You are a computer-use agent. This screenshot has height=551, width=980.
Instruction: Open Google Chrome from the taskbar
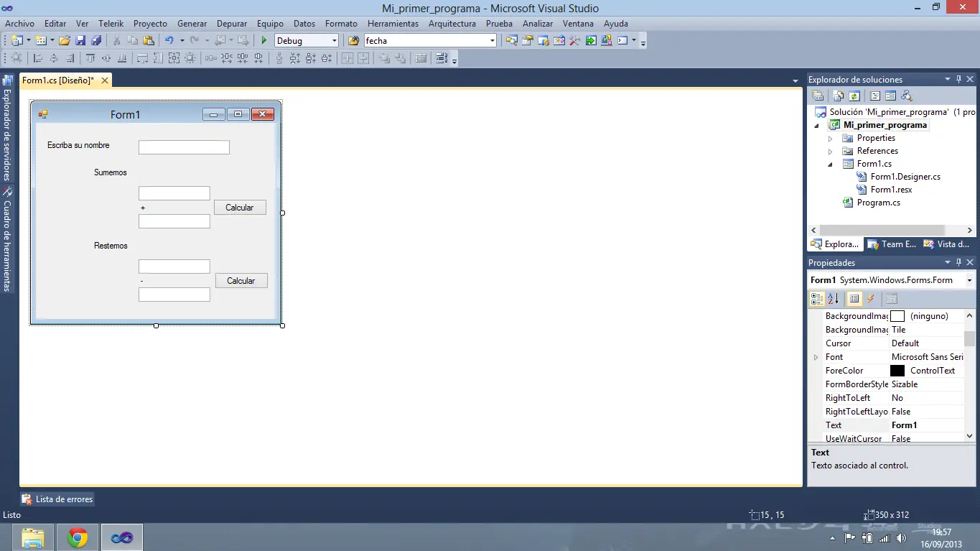click(78, 537)
